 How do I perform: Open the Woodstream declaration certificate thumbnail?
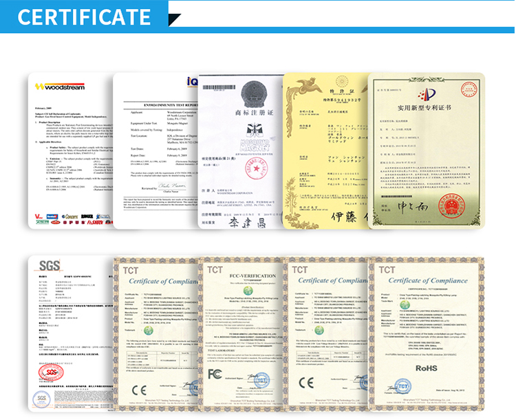pos(70,151)
